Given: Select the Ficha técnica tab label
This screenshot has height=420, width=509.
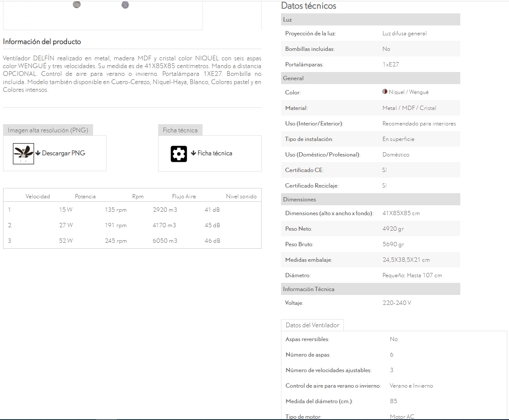Looking at the screenshot, I should (180, 130).
